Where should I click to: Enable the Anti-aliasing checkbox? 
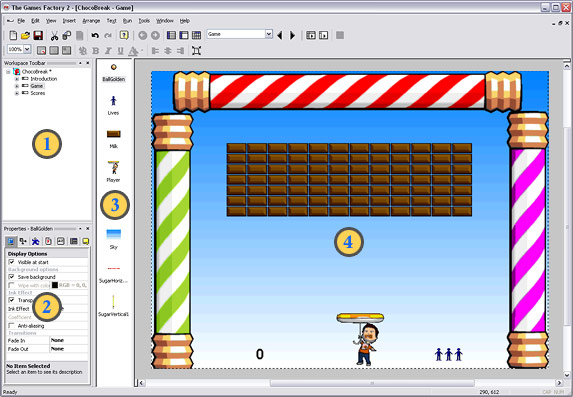point(12,325)
